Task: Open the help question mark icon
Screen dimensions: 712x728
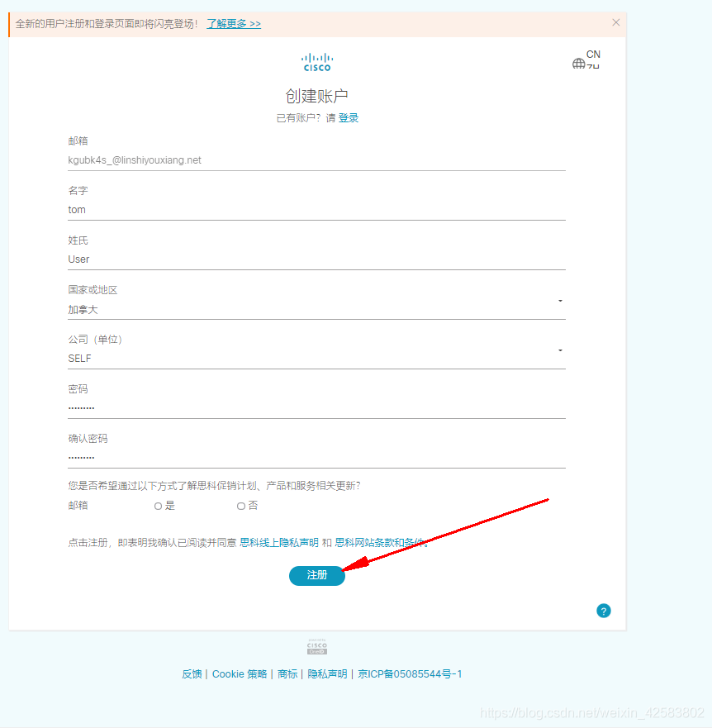Action: click(x=604, y=611)
